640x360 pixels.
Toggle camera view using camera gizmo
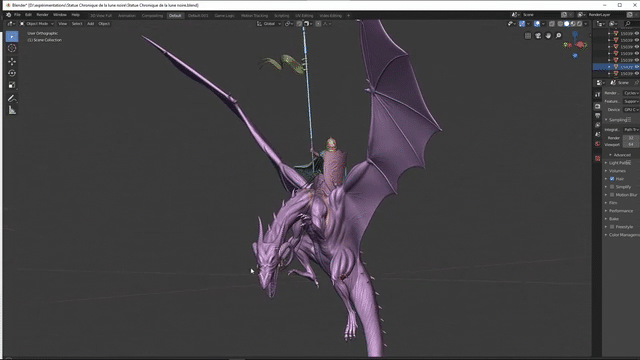[538, 36]
